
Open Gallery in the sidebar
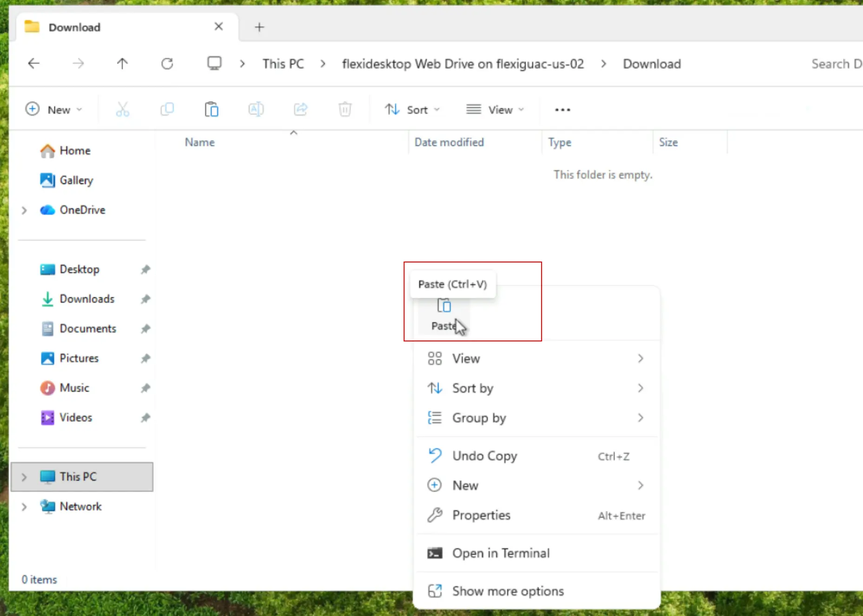pos(76,180)
